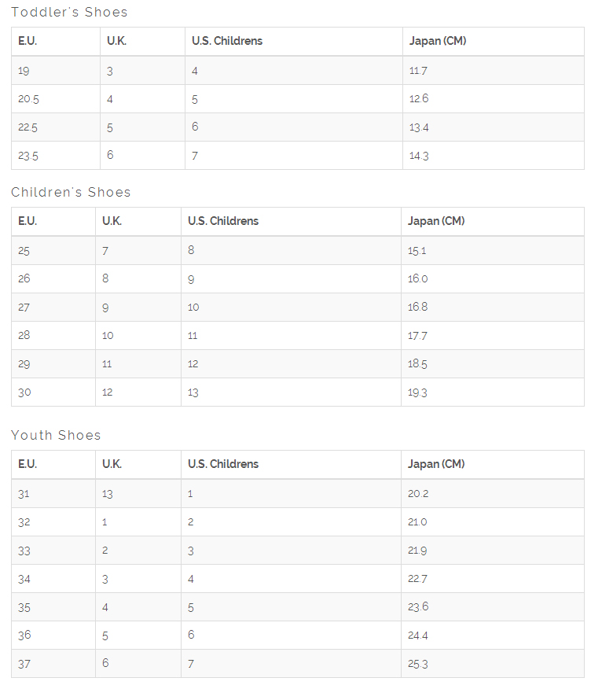Viewport: 602px width, 700px height.
Task: Select the 14.3 Japan CM value
Action: pyautogui.click(x=419, y=156)
